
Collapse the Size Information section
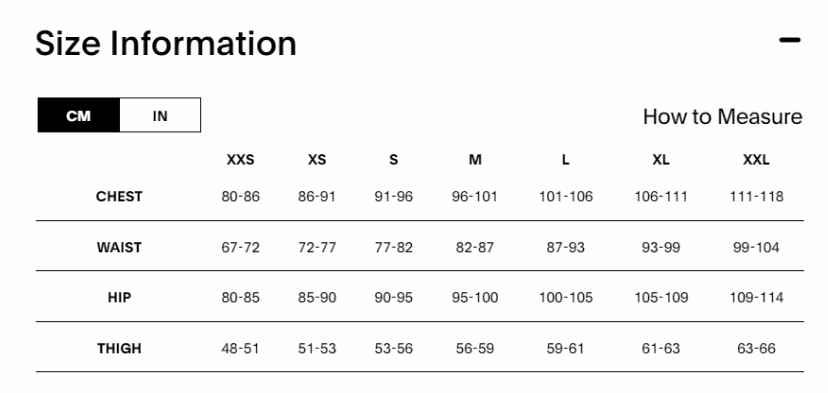790,40
